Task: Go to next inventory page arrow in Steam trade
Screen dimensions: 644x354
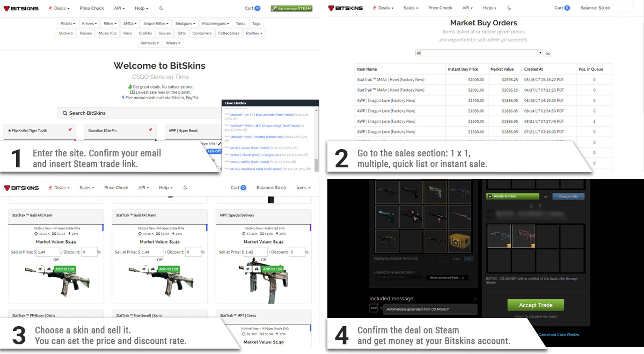Action: pyautogui.click(x=469, y=259)
